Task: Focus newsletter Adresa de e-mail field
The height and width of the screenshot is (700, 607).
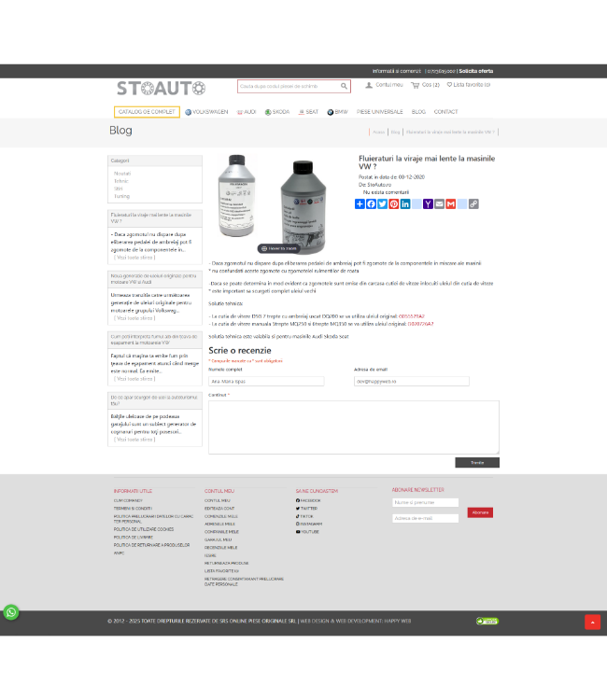Action: point(425,518)
